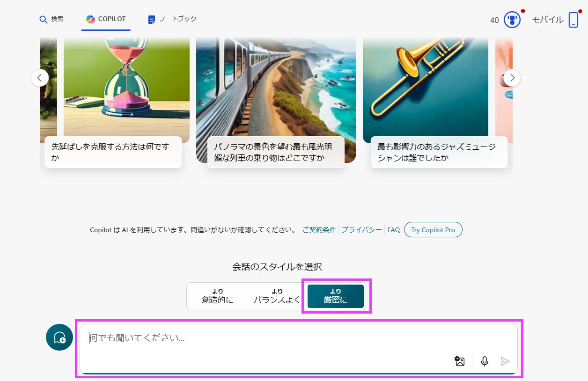Screen dimensions: 588x381
Task: Open the rewards trophy icon
Action: click(512, 20)
